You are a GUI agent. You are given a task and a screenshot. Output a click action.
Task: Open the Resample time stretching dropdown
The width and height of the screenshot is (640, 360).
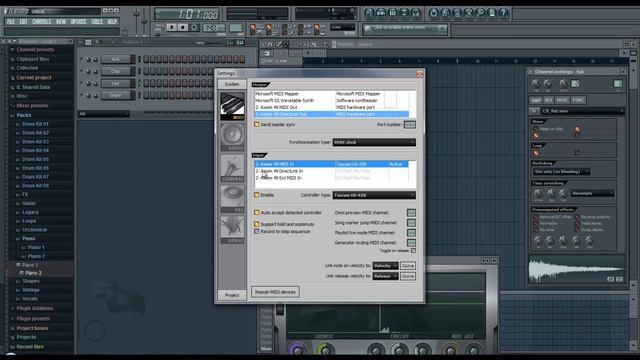click(x=592, y=193)
